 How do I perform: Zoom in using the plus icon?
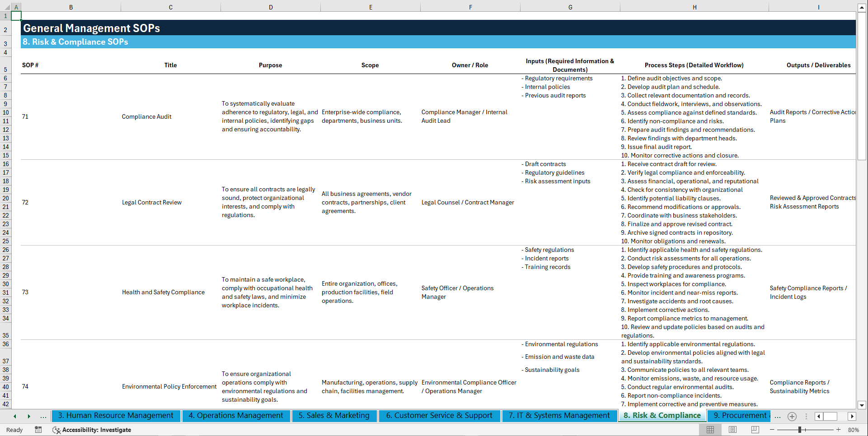coord(839,430)
